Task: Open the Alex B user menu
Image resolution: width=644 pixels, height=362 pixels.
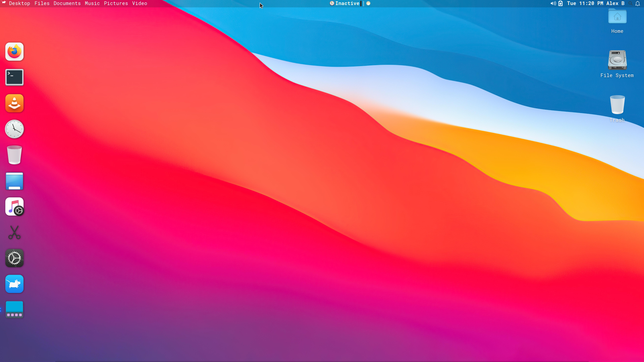Action: point(615,3)
